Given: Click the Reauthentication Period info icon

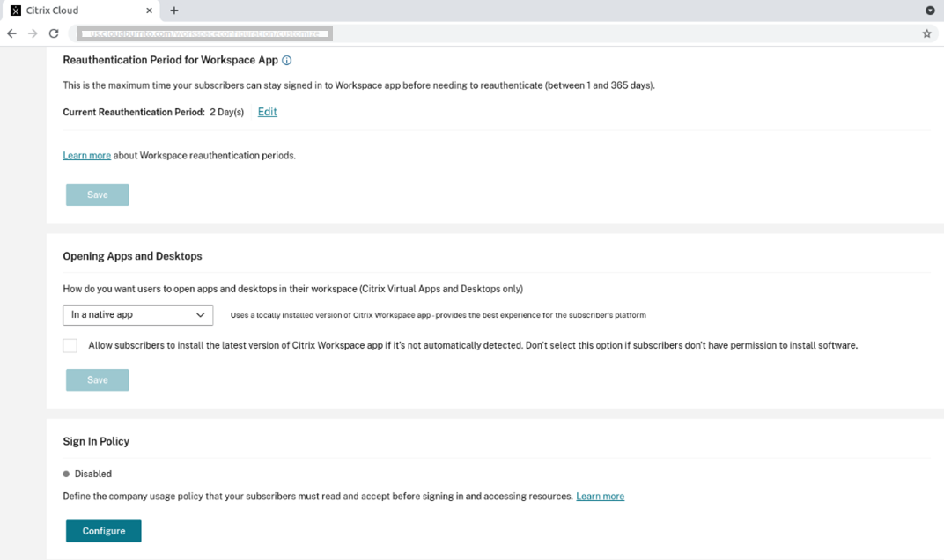Looking at the screenshot, I should coord(287,61).
